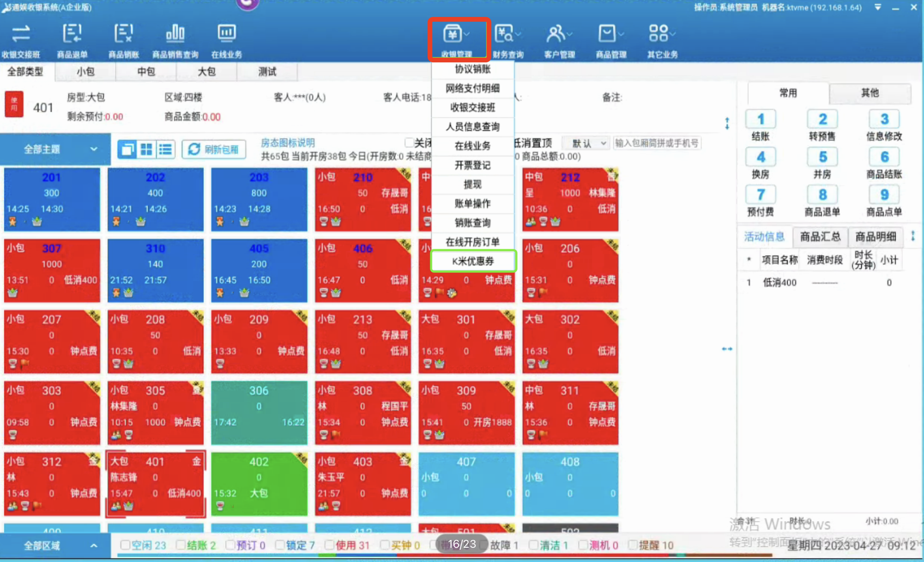Toggle the 使用 31 filter checkbox
Viewport: 924px width, 562px height.
[329, 545]
